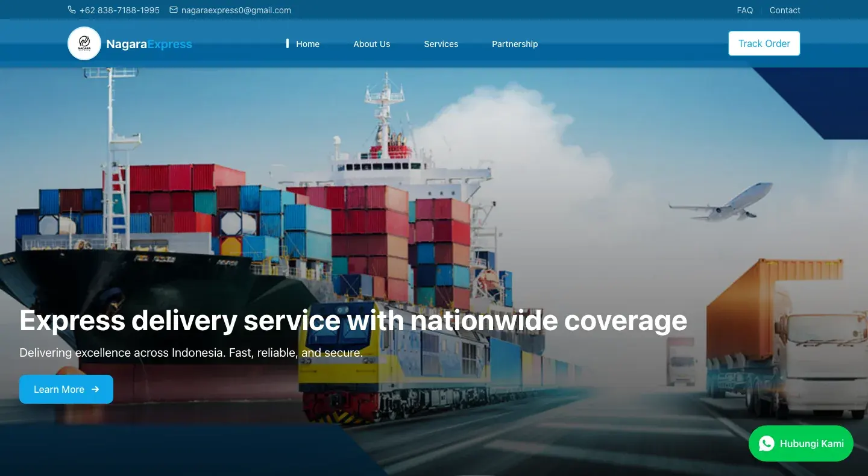The width and height of the screenshot is (868, 476).
Task: Go to About Us page
Action: pos(372,44)
